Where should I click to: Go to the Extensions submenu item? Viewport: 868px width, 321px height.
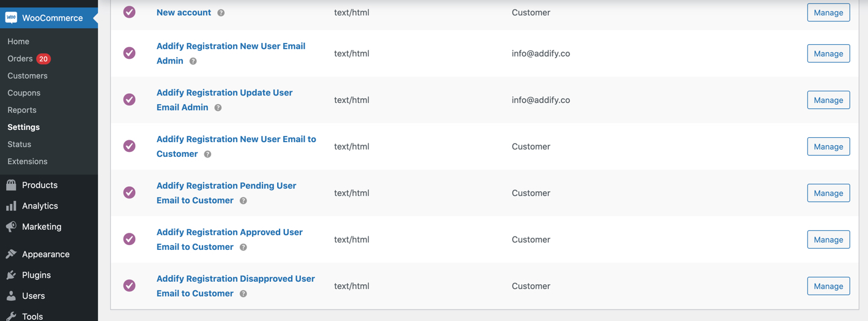[x=28, y=162]
